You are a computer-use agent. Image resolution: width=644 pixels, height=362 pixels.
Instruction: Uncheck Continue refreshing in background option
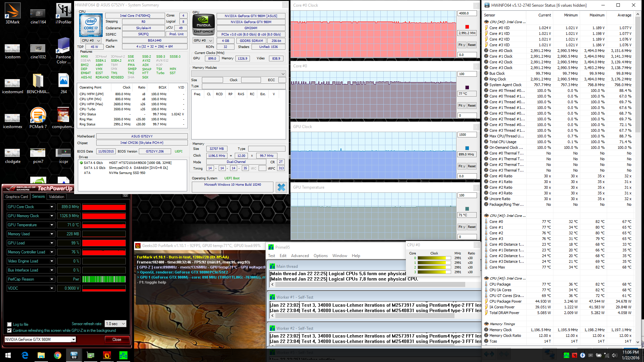9,330
